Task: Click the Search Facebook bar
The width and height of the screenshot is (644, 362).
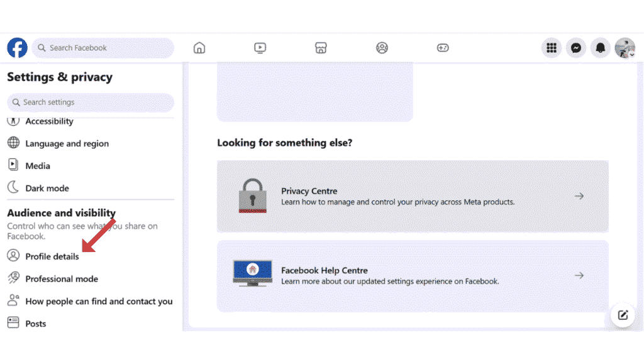Action: pos(103,47)
